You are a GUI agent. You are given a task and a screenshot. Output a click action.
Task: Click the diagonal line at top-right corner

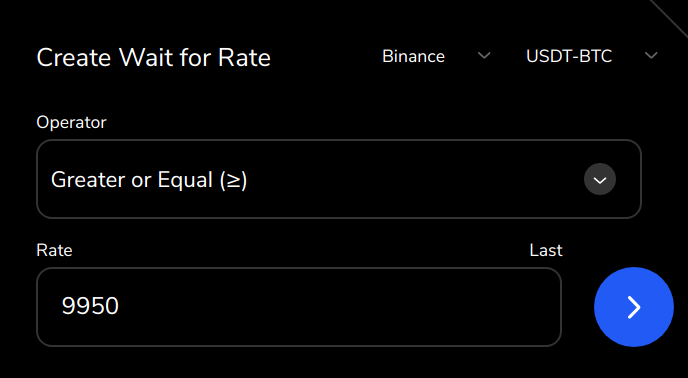point(669,18)
